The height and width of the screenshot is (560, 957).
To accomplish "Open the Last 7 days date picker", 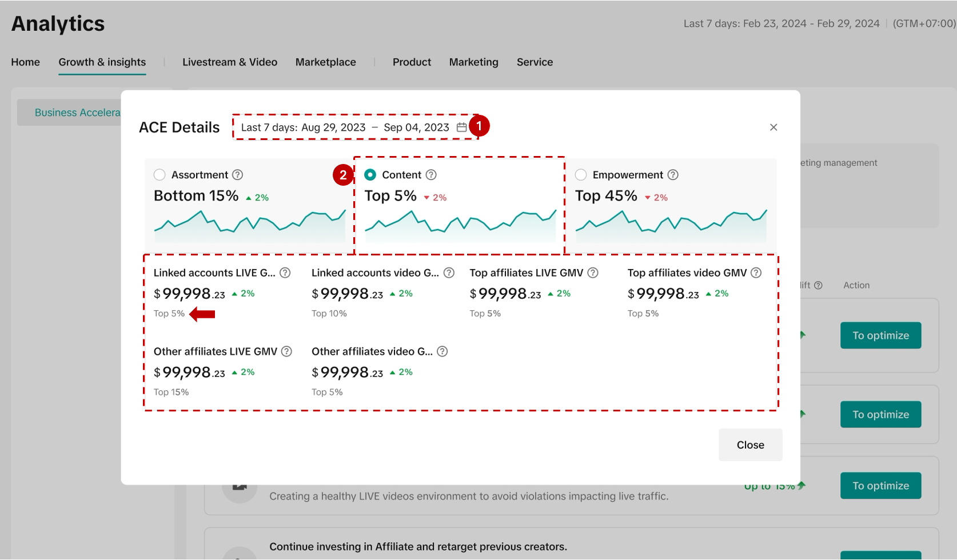I will (345, 127).
